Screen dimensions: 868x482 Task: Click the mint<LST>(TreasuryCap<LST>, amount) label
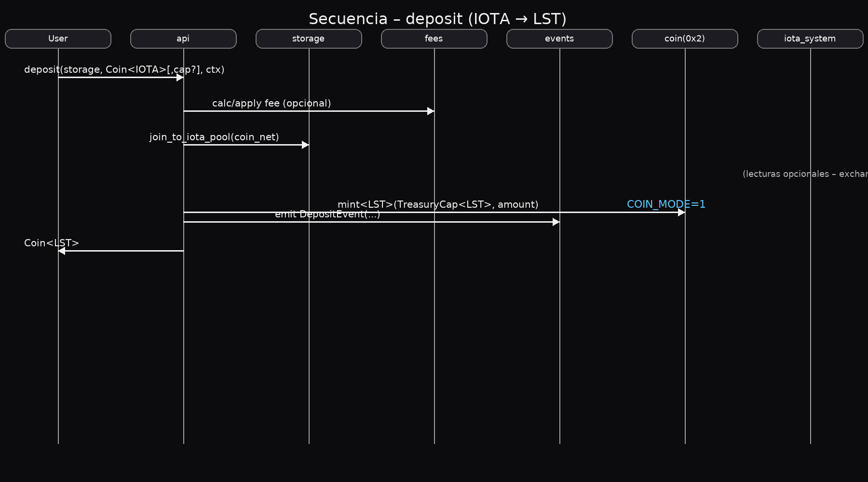pos(438,204)
